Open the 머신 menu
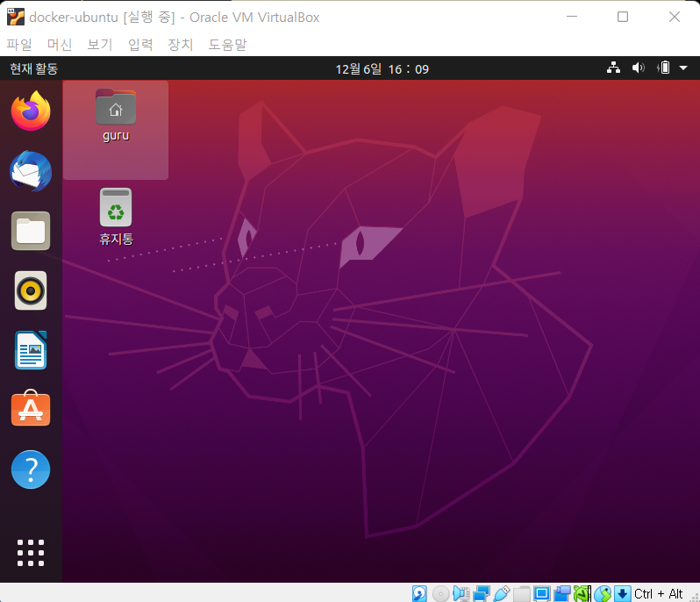This screenshot has height=602, width=700. pos(60,44)
